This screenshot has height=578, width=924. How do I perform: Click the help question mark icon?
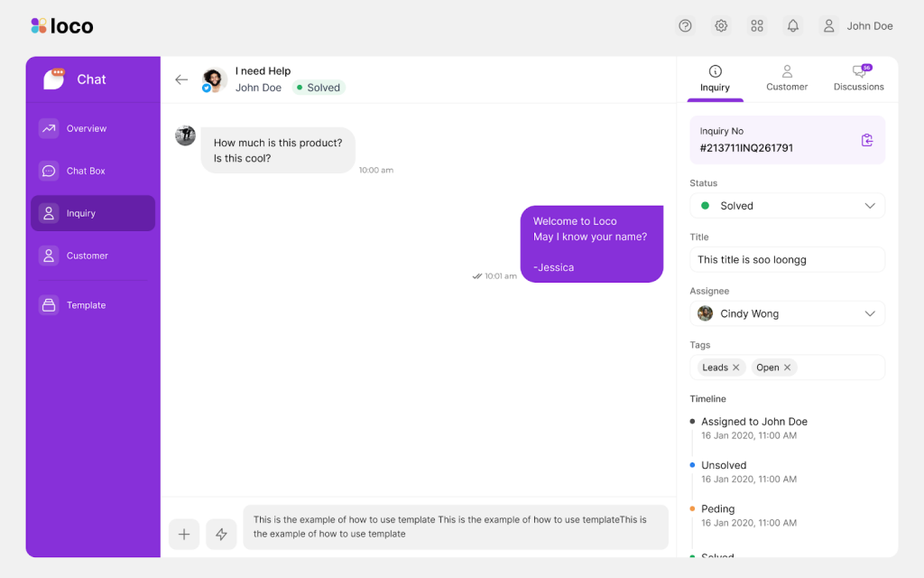[685, 26]
